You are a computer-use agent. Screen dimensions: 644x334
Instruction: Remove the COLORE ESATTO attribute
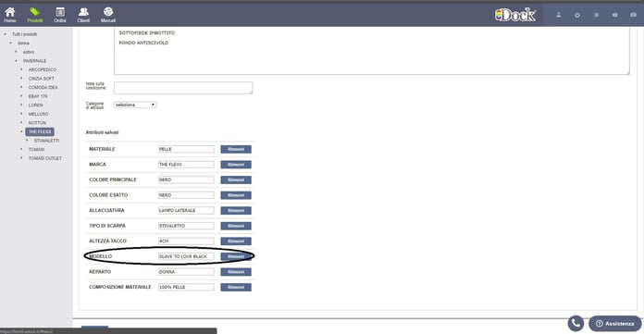(236, 195)
